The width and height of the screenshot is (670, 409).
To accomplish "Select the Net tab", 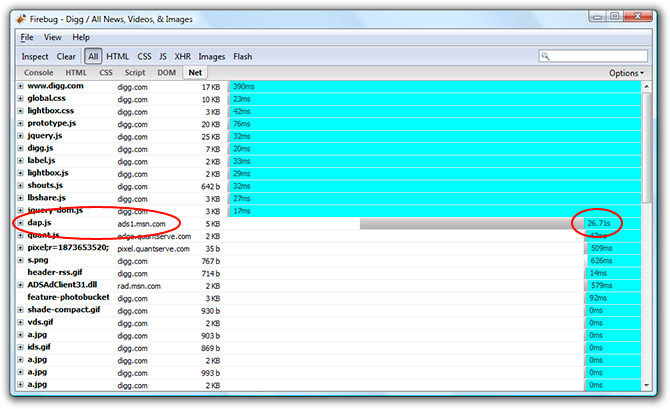I will click(x=195, y=73).
